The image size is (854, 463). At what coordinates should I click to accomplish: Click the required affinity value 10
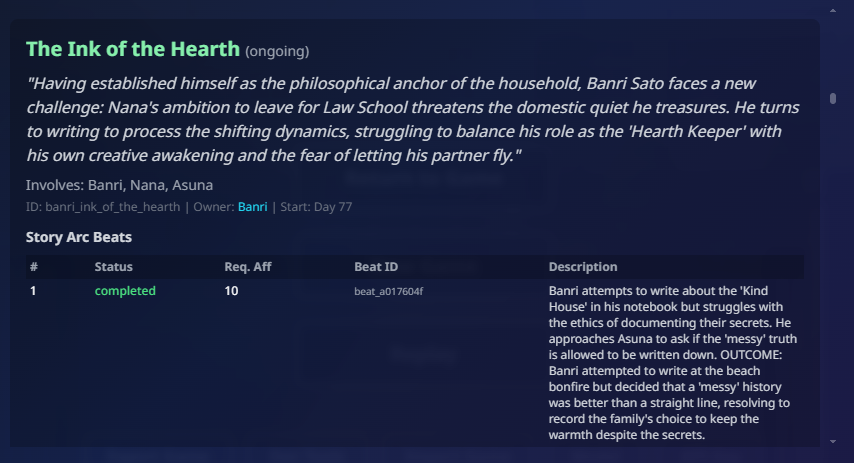[x=231, y=291]
